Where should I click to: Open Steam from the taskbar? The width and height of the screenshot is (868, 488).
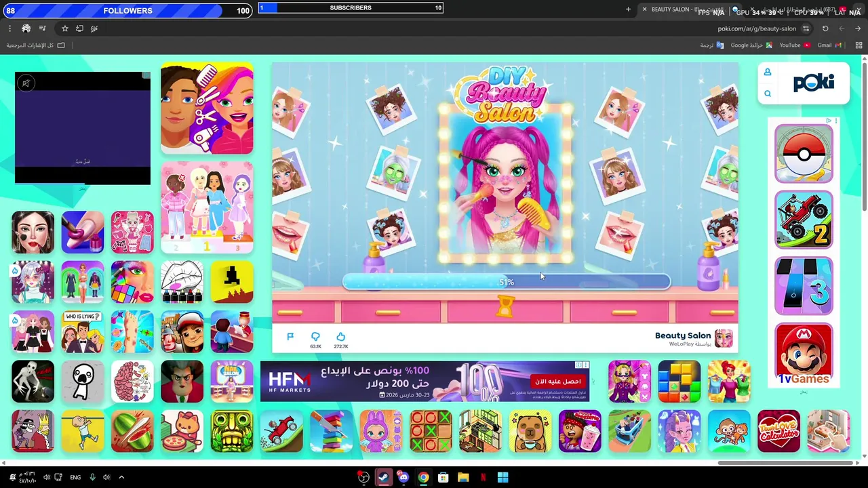click(x=384, y=477)
